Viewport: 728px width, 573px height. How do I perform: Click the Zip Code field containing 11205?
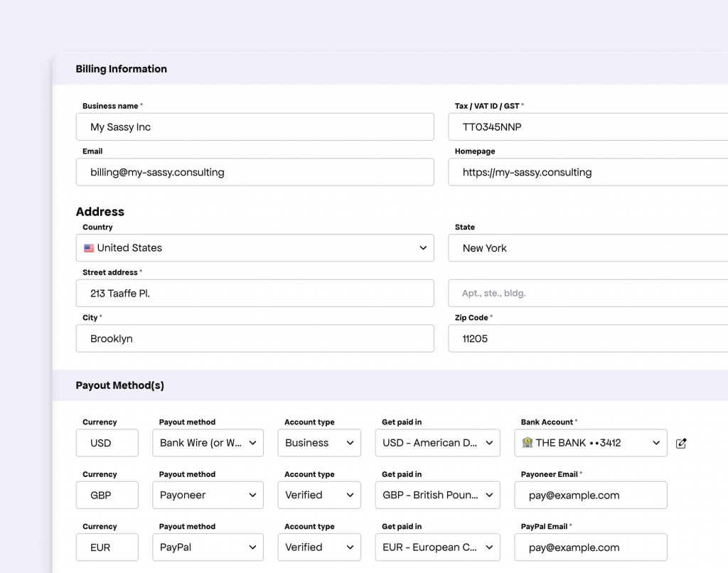583,338
